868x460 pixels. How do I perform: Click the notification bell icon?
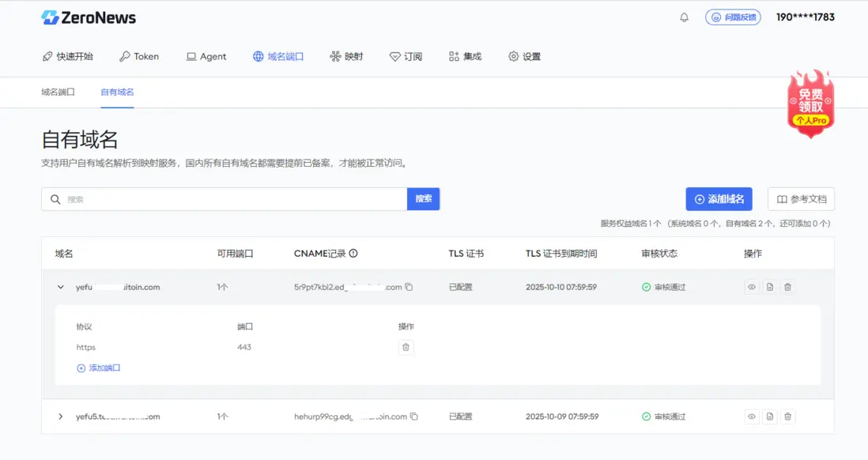(x=685, y=17)
